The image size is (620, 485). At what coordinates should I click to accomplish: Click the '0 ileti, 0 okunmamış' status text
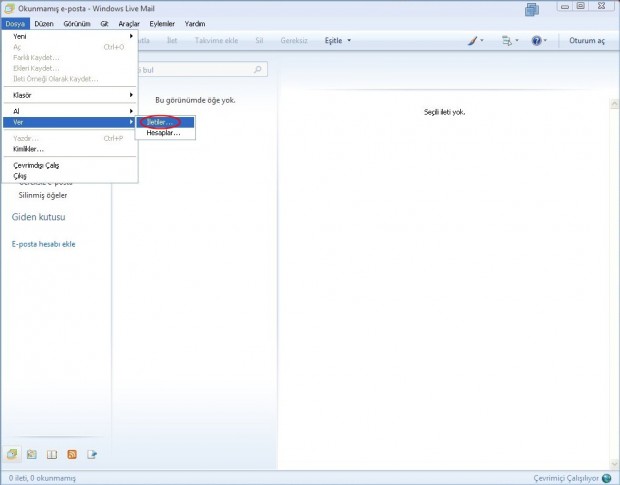(42, 478)
